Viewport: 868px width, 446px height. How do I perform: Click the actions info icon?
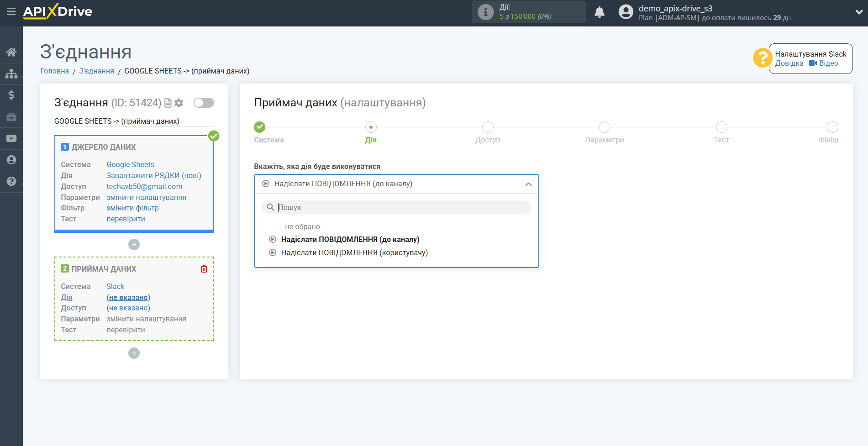[x=485, y=12]
